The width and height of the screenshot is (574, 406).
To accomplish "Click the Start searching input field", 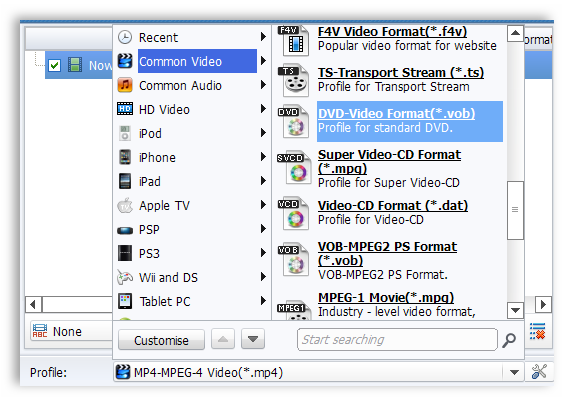I will (398, 340).
